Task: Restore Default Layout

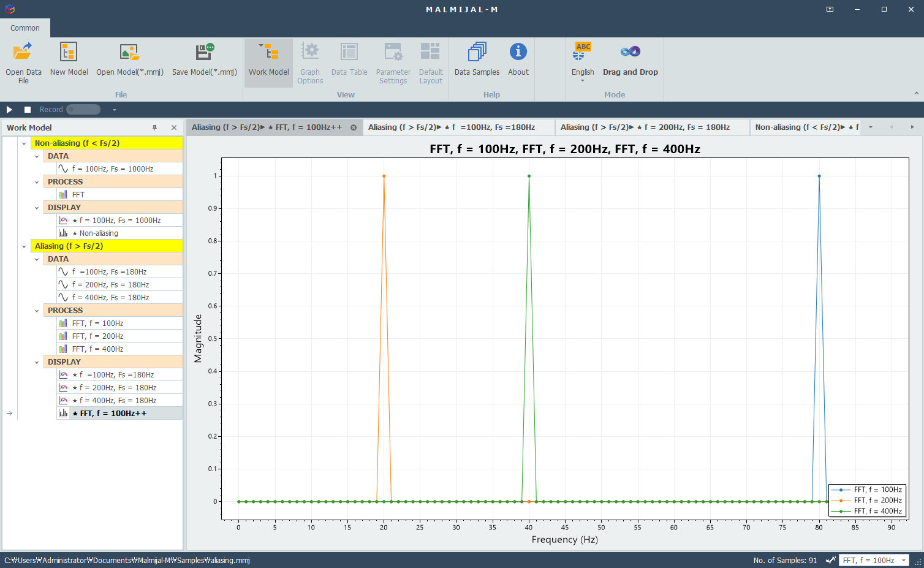Action: (x=431, y=62)
